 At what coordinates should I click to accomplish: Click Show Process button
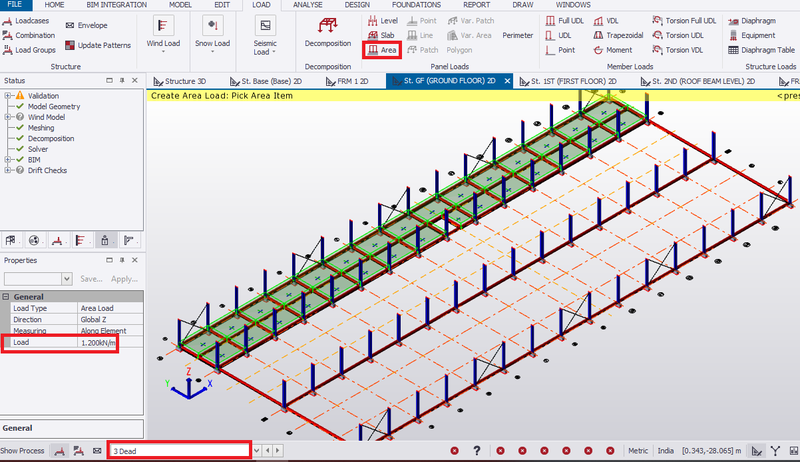(22, 451)
